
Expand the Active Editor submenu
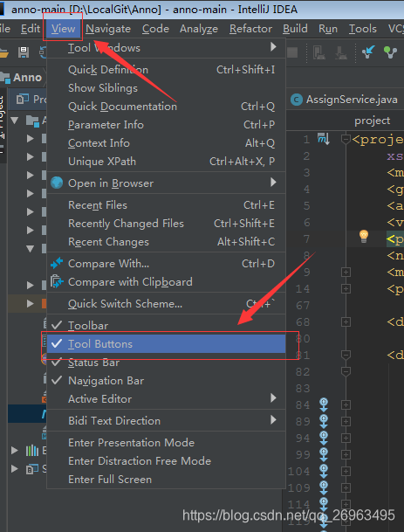(x=166, y=398)
